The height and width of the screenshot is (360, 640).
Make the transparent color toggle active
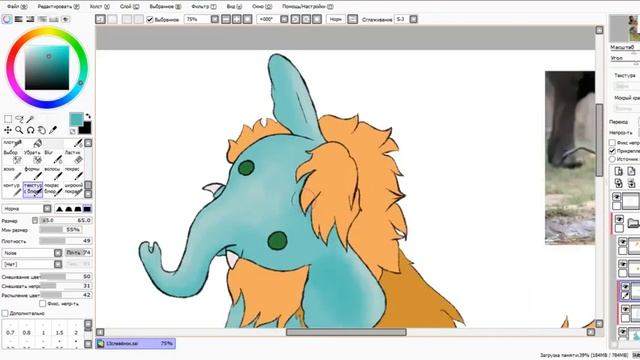pyautogui.click(x=73, y=131)
